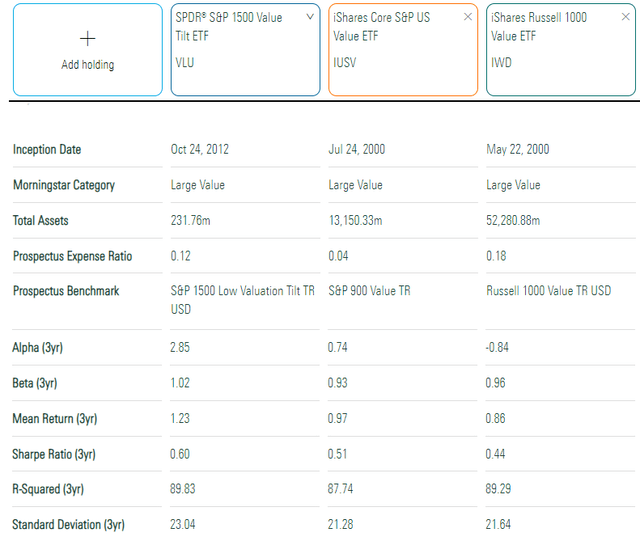Select Sharpe ratio value 0.60

pyautogui.click(x=180, y=454)
